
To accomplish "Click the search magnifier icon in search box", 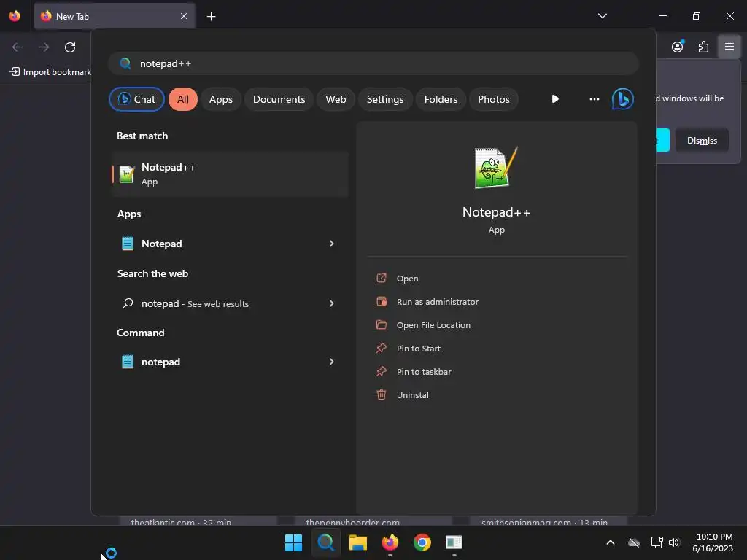I will [x=125, y=63].
